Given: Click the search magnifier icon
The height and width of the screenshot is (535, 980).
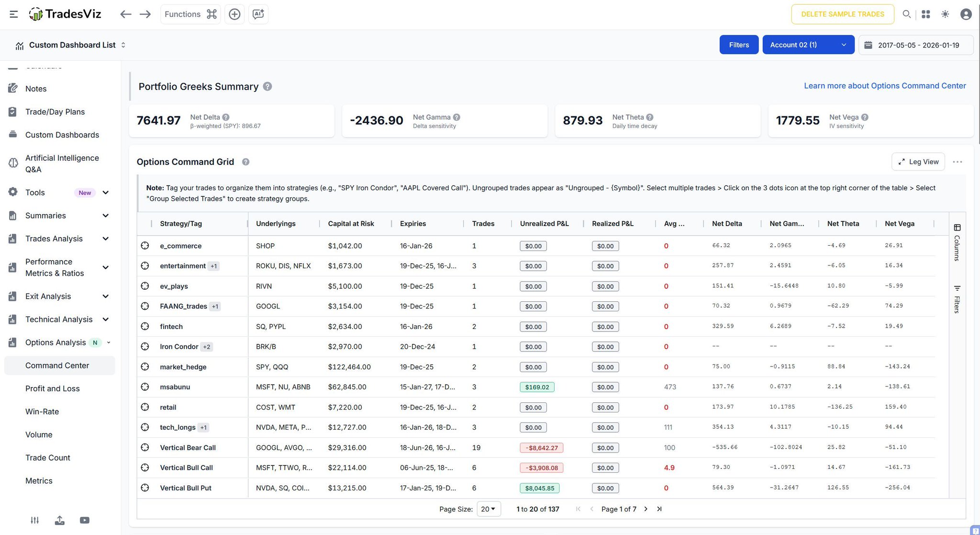Looking at the screenshot, I should pos(906,14).
